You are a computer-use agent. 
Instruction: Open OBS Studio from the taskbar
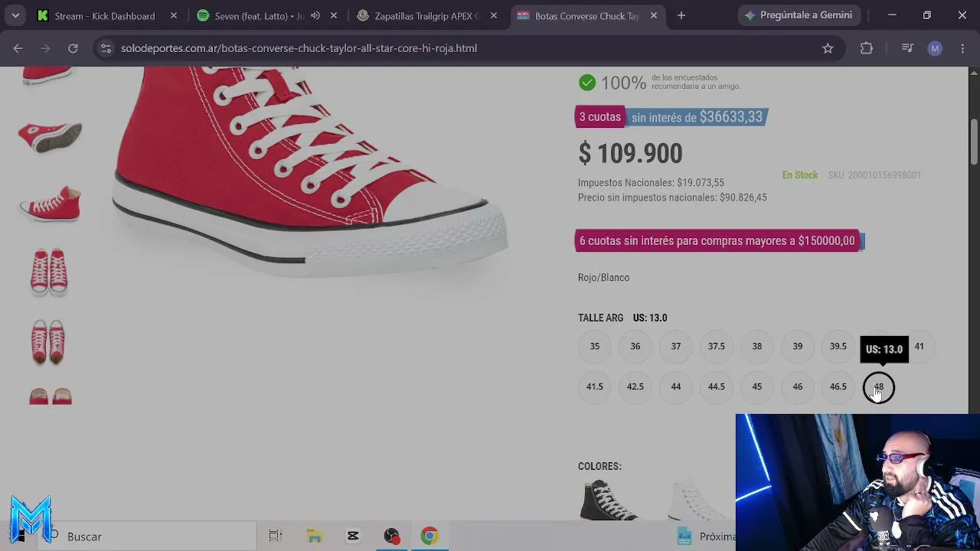391,536
